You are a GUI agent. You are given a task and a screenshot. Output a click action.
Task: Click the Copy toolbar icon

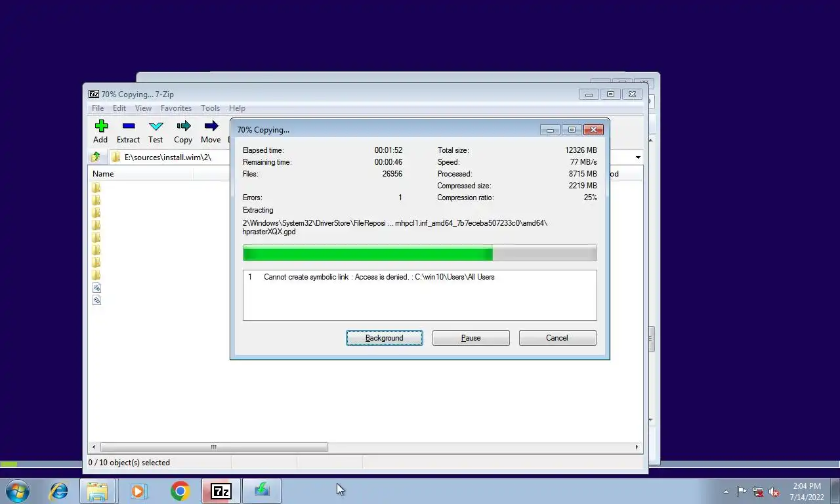coord(183,126)
